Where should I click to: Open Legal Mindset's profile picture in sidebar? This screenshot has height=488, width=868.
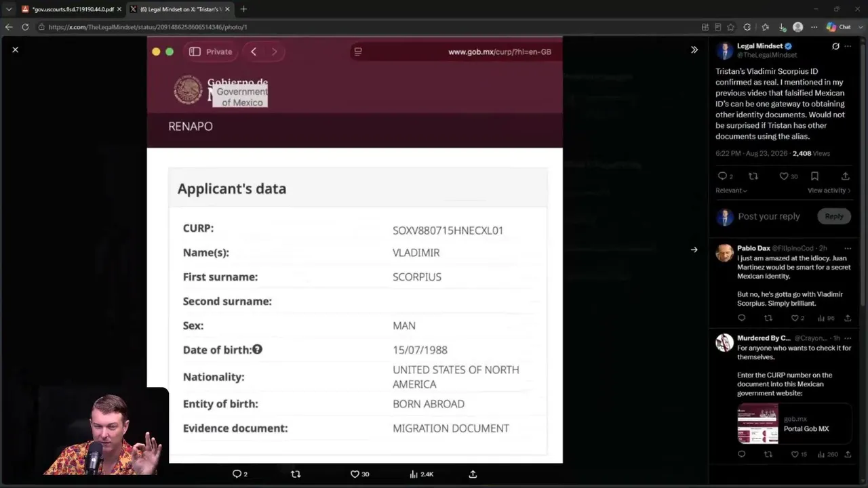(725, 50)
